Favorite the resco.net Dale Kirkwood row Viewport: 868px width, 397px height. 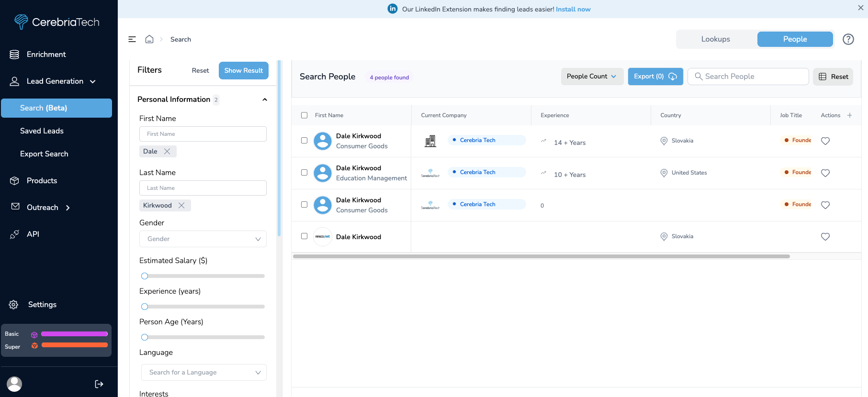coord(825,236)
